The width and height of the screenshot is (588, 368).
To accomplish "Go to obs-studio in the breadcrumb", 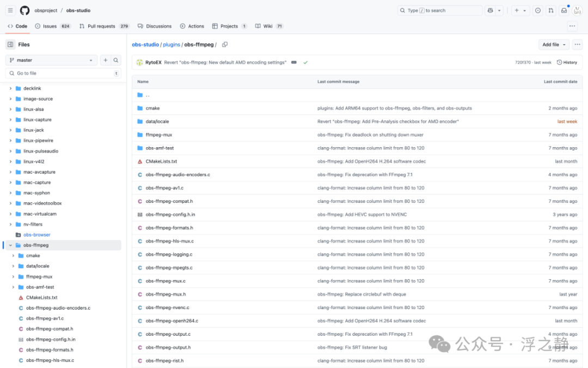I will coord(145,44).
